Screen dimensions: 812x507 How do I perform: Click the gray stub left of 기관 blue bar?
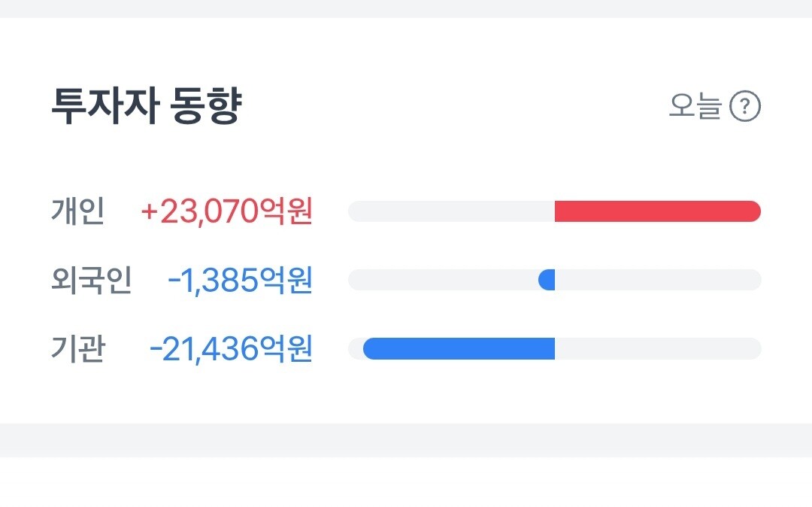tap(355, 349)
